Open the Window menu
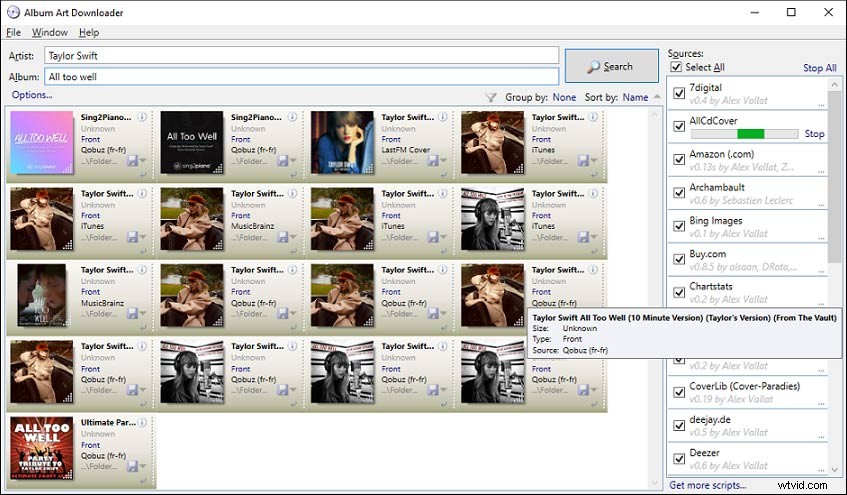 [49, 33]
